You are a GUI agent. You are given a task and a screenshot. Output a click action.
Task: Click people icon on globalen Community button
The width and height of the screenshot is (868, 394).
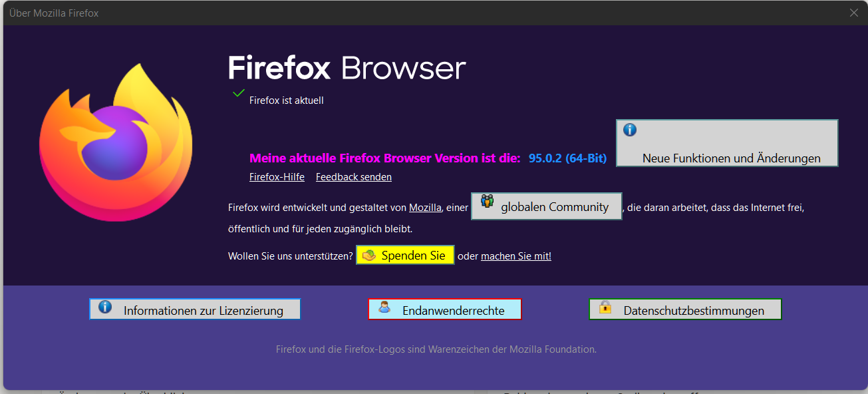coord(488,201)
